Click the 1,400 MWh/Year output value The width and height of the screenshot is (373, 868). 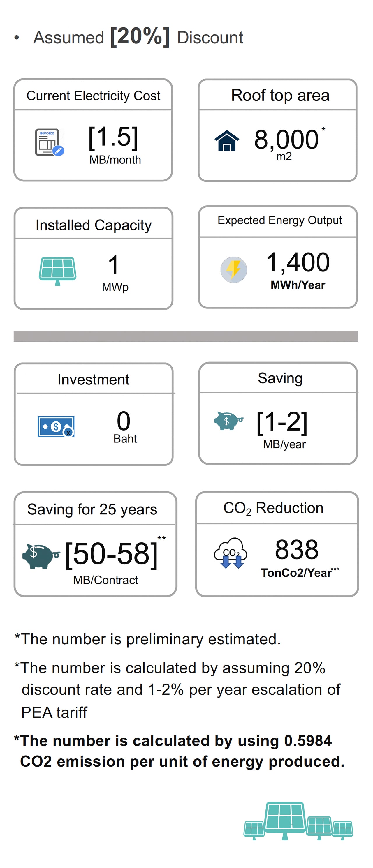click(x=298, y=270)
